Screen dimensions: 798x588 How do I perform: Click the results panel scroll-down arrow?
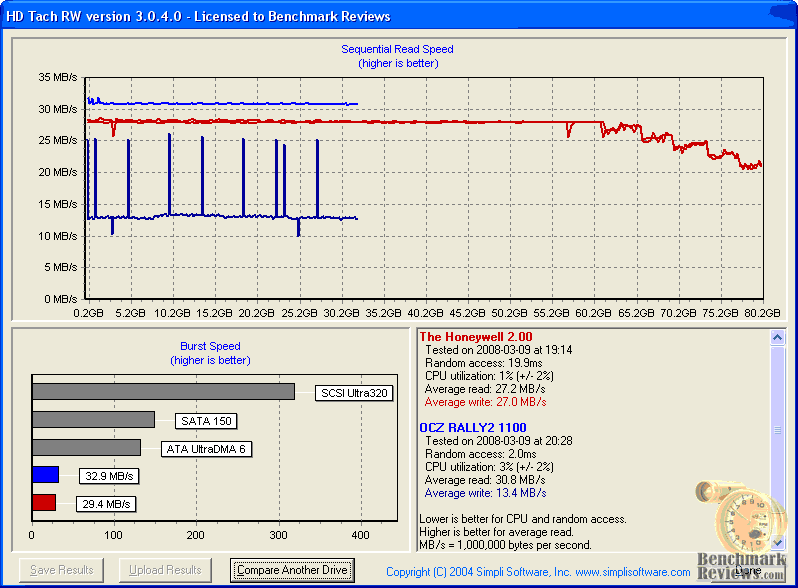pos(777,543)
